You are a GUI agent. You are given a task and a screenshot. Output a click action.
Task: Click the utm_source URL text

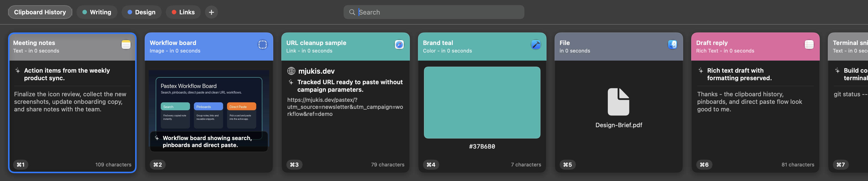345,107
